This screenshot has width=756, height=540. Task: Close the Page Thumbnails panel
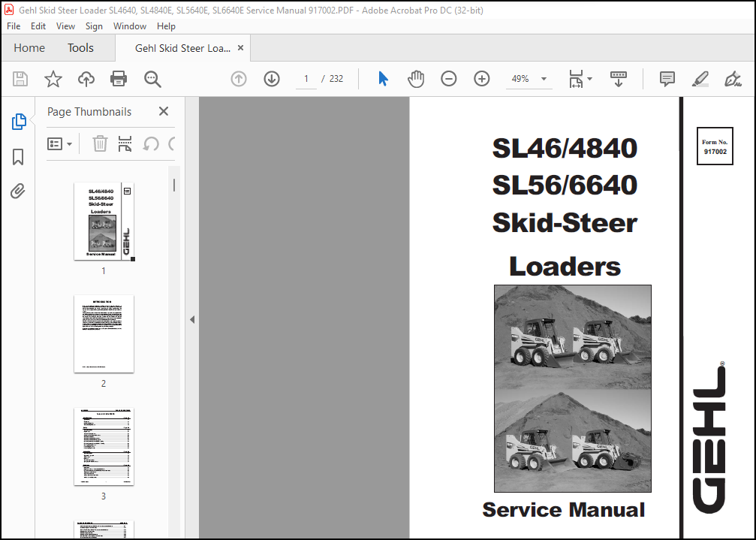[164, 111]
